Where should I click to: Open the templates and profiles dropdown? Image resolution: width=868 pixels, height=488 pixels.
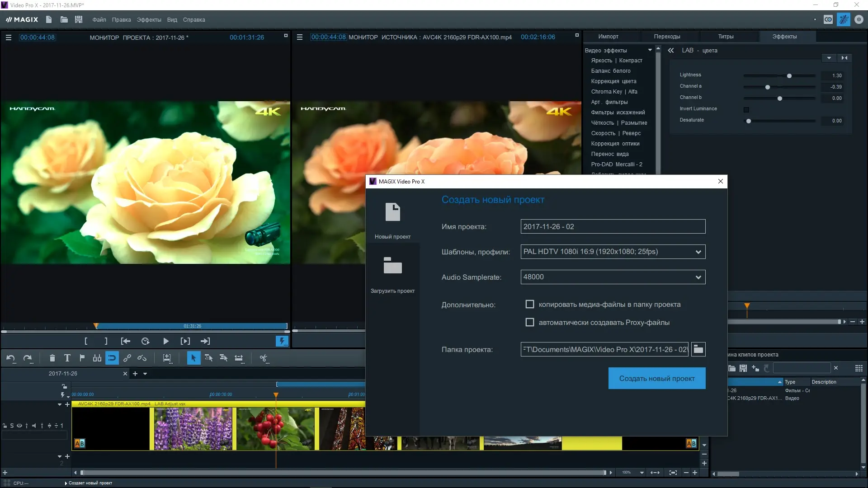(698, 252)
